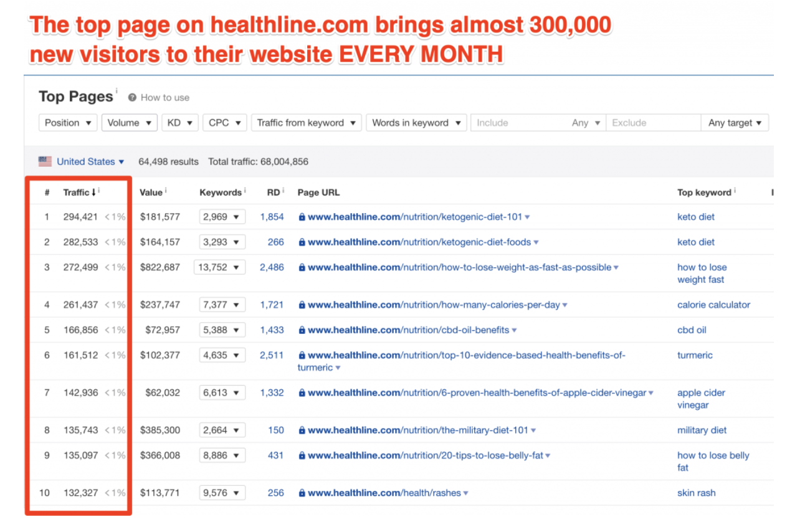This screenshot has height=532, width=810.
Task: Click the Include keyword input field
Action: 518,123
